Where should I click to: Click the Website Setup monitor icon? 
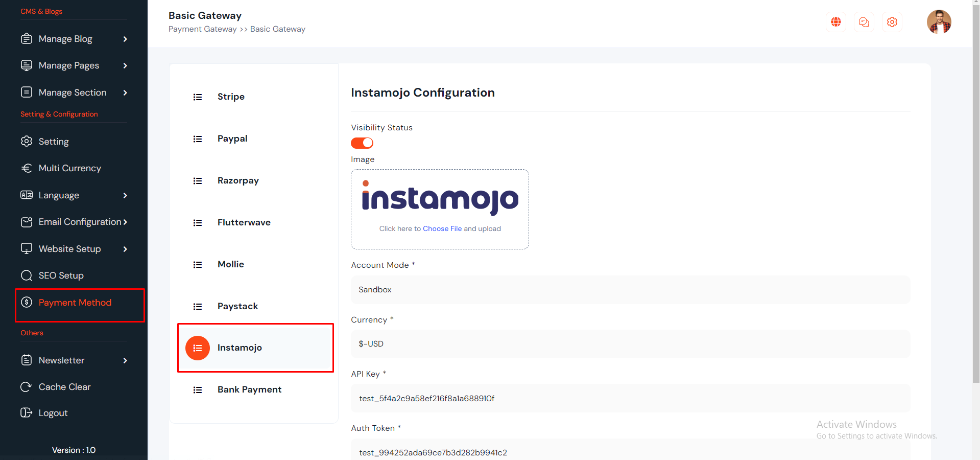pos(27,249)
